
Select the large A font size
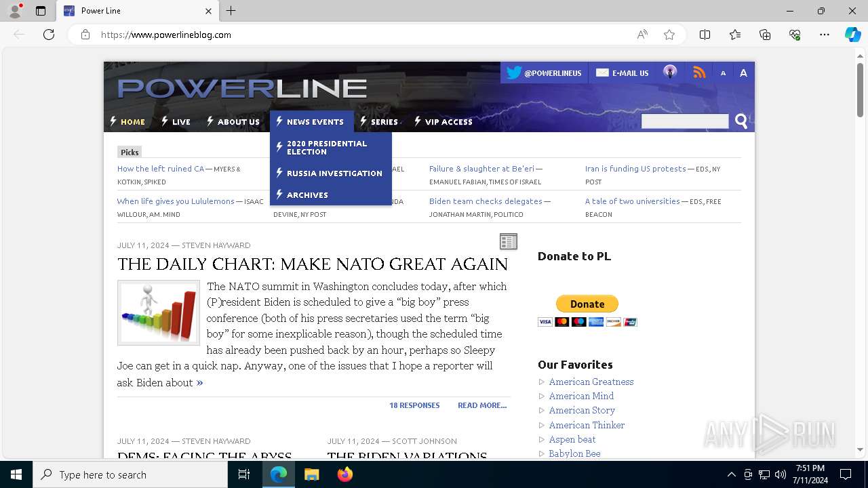click(743, 73)
